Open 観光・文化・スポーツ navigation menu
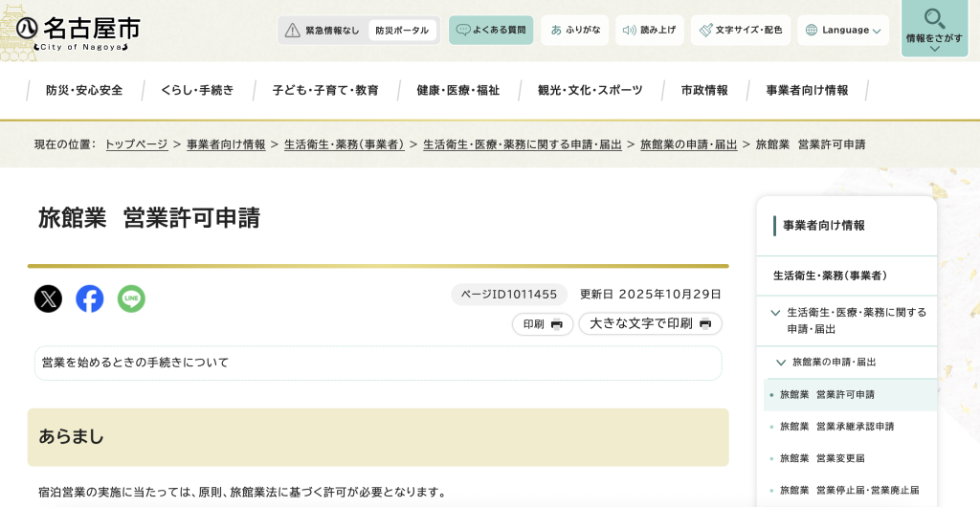The width and height of the screenshot is (980, 507). pyautogui.click(x=590, y=91)
